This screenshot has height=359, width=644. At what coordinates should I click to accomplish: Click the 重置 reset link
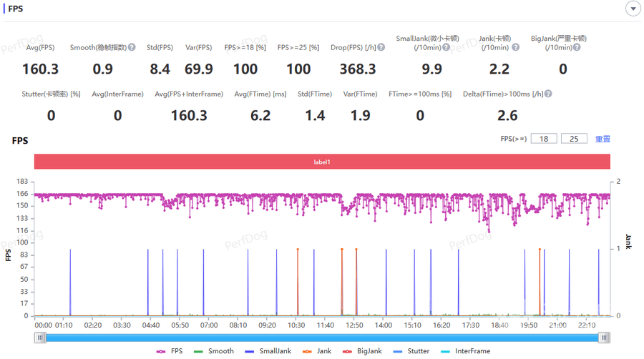pyautogui.click(x=603, y=139)
